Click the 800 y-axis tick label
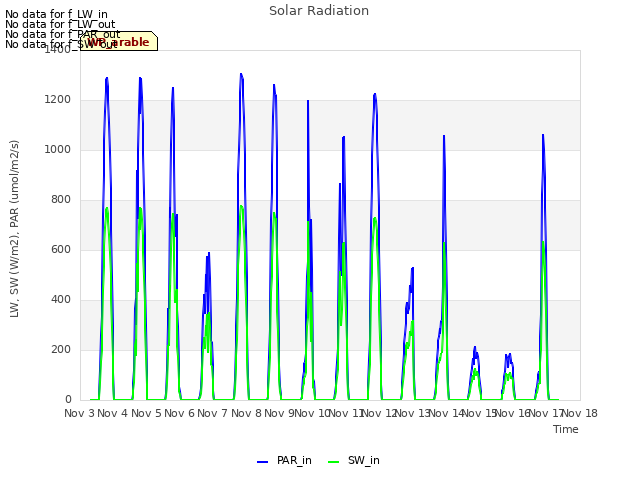 [x=61, y=200]
